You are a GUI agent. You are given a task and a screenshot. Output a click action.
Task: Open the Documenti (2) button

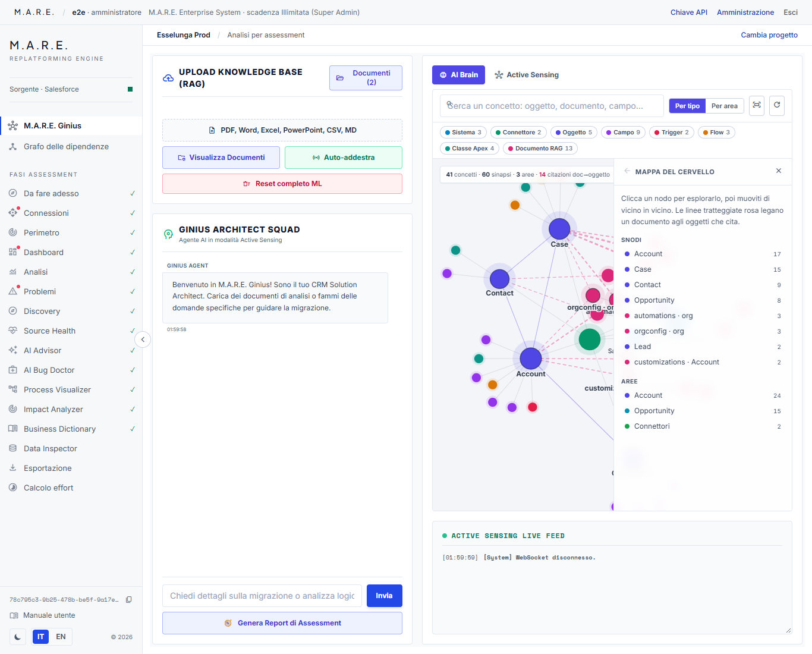tap(366, 78)
